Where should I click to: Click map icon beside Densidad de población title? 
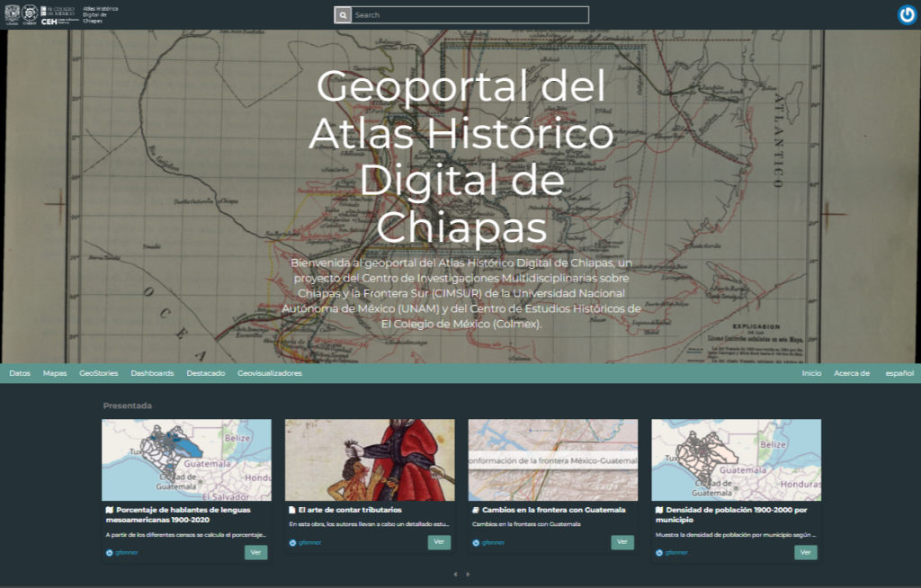(659, 510)
